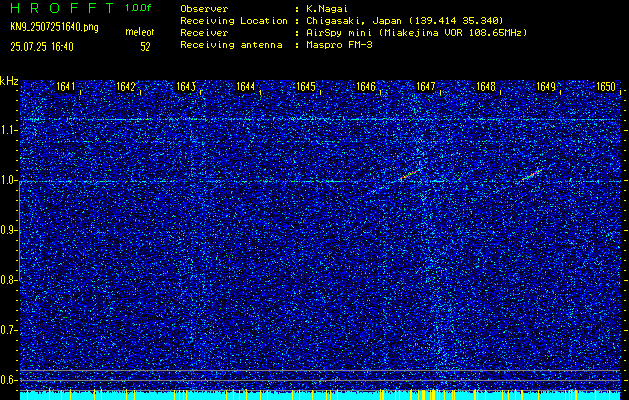Click the Receiving antenna field label

pyautogui.click(x=231, y=45)
